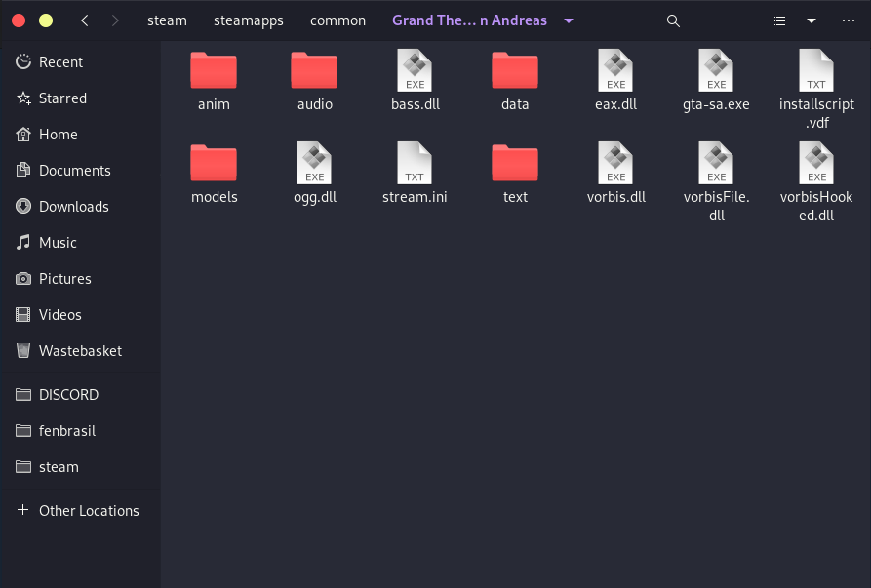871x588 pixels.
Task: Open Wastebasket in the sidebar
Action: point(81,351)
